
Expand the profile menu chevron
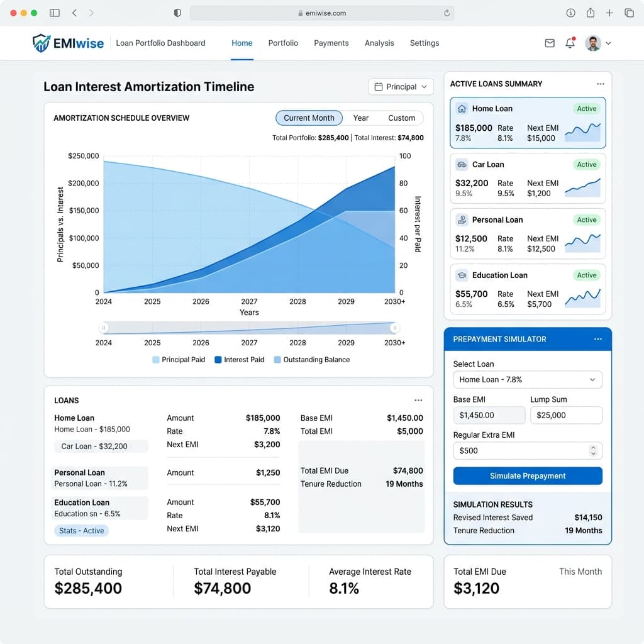click(608, 43)
